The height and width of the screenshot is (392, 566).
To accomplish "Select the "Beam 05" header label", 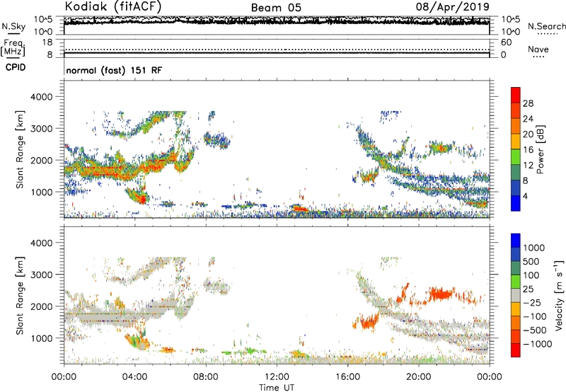I will [x=276, y=8].
